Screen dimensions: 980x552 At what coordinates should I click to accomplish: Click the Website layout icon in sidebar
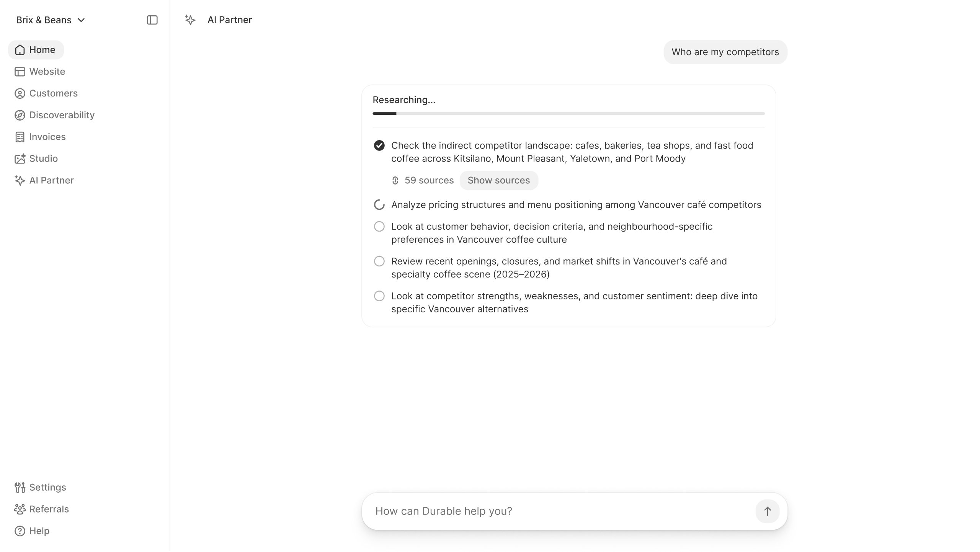tap(20, 72)
